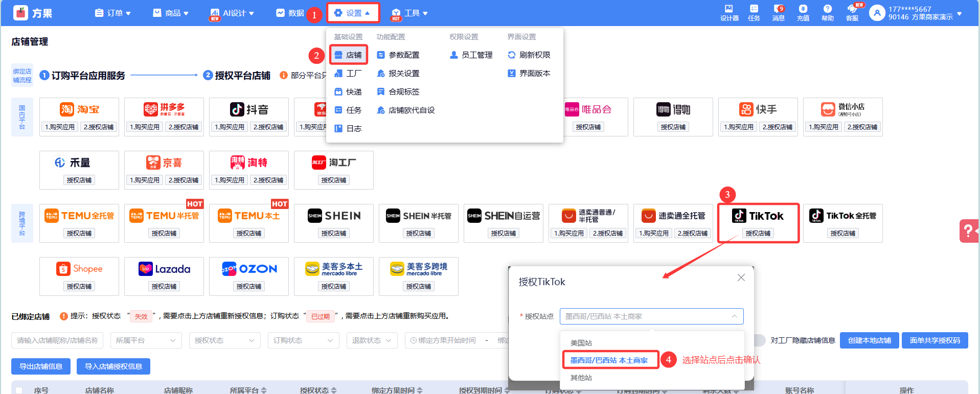Click the 微信小店 platform logo
980x394 pixels.
[x=843, y=109]
